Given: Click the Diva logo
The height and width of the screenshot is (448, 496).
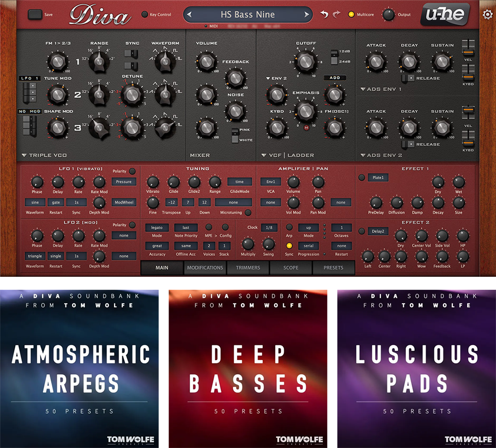Looking at the screenshot, I should [100, 15].
